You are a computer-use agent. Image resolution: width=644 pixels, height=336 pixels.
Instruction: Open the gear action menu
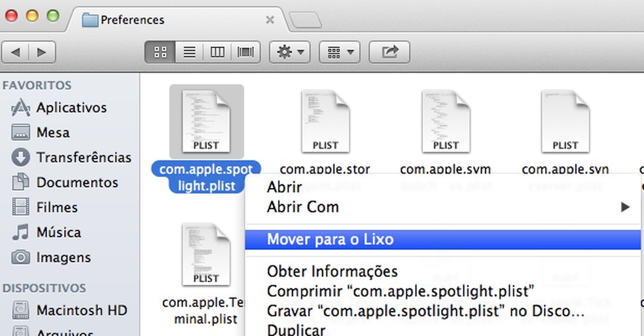[x=289, y=52]
